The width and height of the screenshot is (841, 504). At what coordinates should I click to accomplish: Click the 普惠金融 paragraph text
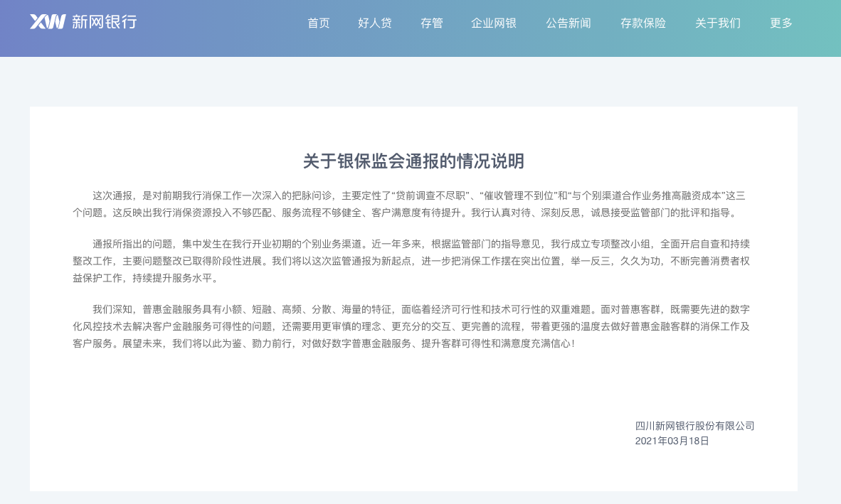coord(413,327)
